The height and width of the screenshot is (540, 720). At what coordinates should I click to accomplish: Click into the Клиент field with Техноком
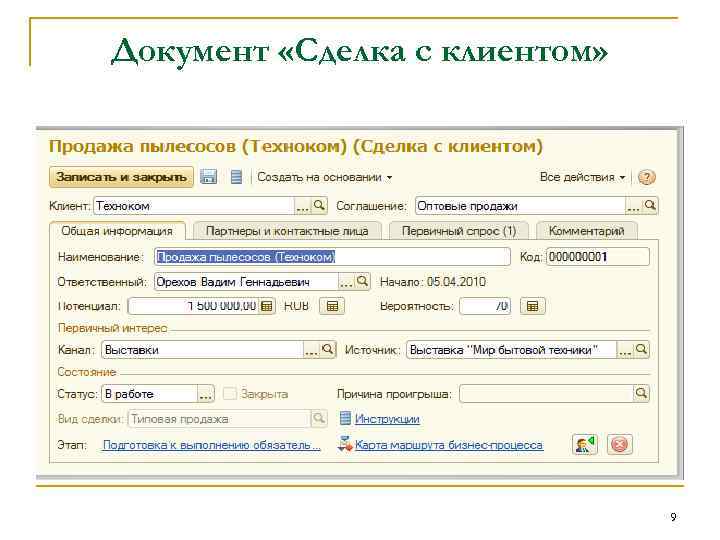tap(194, 206)
